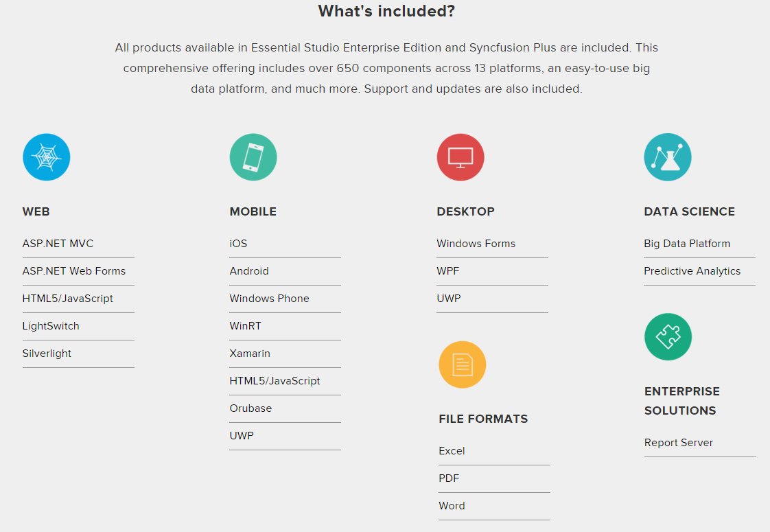Viewport: 770px width, 532px height.
Task: Select LightSwitch under Web
Action: pyautogui.click(x=51, y=326)
